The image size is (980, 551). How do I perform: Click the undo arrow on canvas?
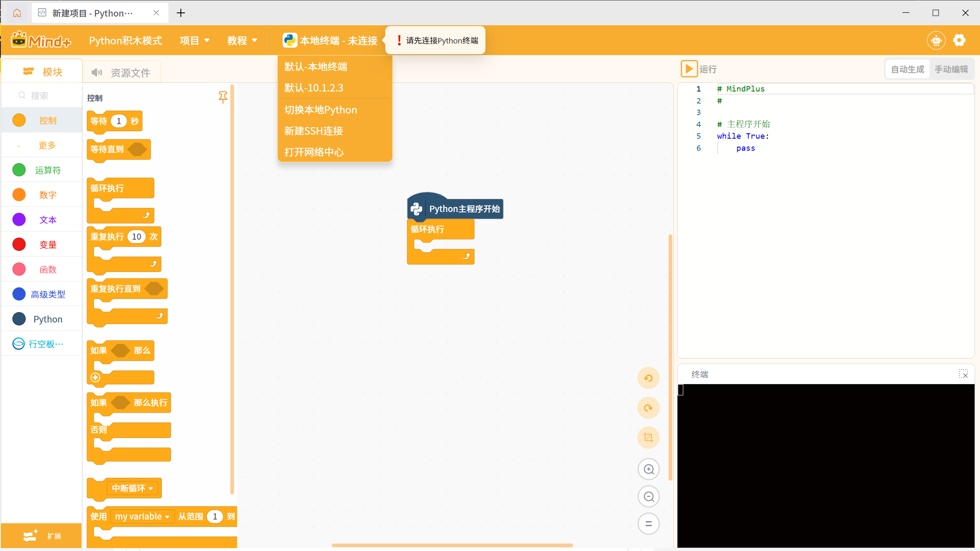(x=648, y=378)
